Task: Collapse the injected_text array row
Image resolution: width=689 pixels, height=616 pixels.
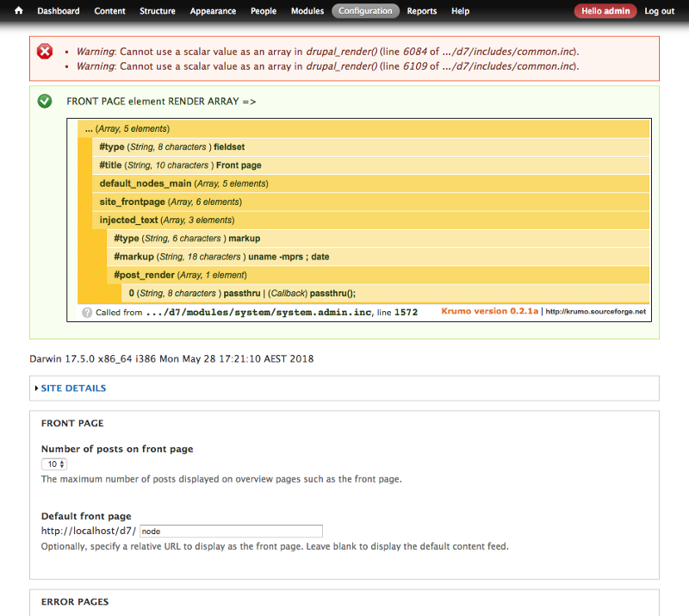Action: click(x=371, y=220)
